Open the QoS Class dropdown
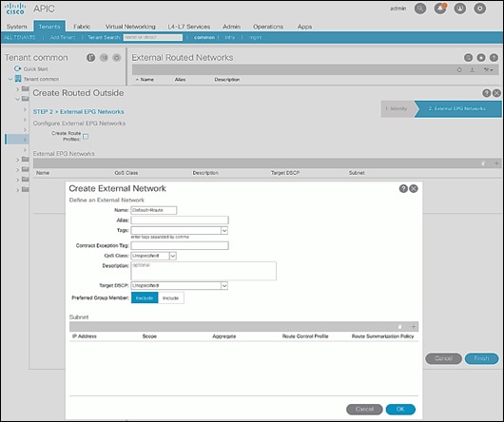This screenshot has width=504, height=422. (x=173, y=256)
